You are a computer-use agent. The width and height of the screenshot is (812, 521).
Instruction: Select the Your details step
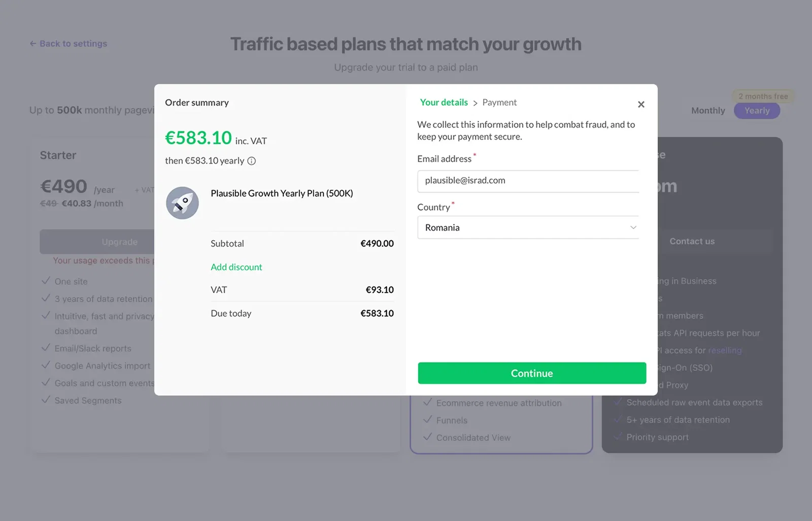pos(444,103)
